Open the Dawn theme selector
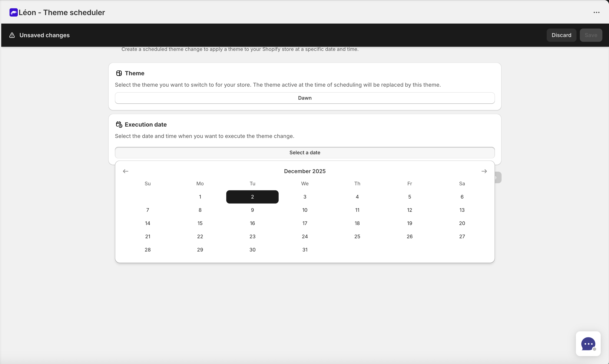This screenshot has height=364, width=609. (305, 98)
